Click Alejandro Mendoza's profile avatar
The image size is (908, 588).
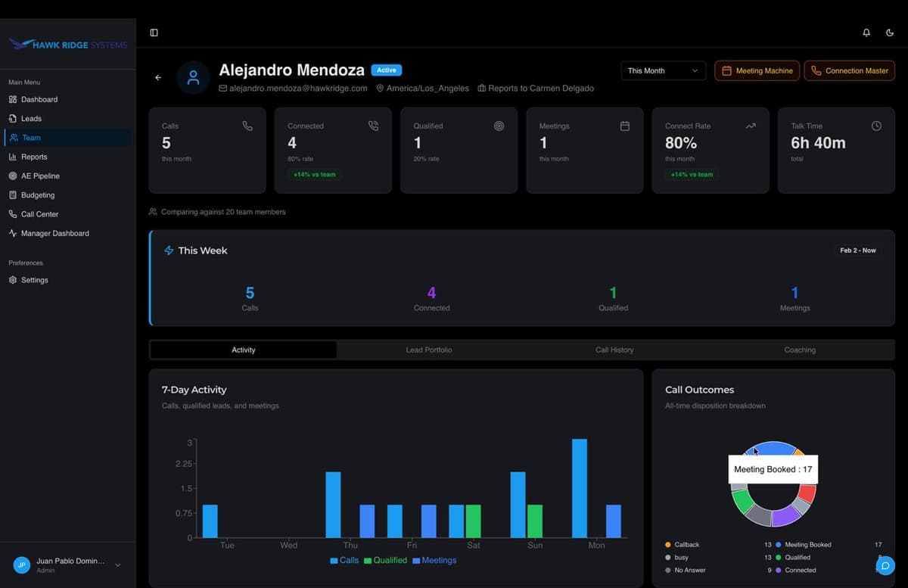(193, 77)
